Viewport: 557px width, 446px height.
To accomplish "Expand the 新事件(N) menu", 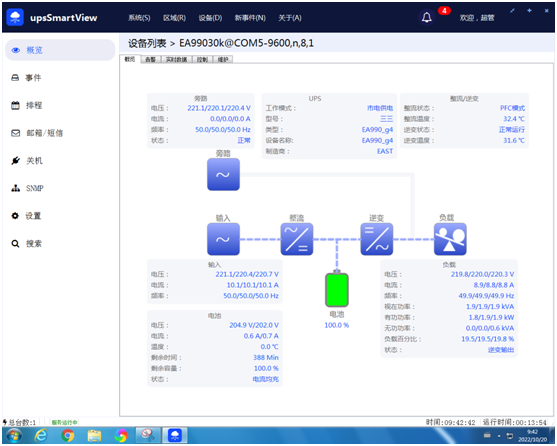I will point(250,18).
